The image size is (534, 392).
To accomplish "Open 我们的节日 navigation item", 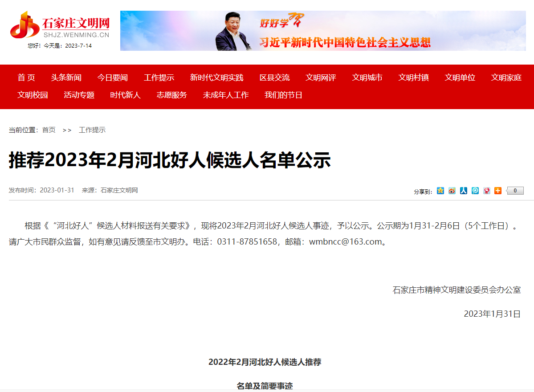I will point(283,95).
